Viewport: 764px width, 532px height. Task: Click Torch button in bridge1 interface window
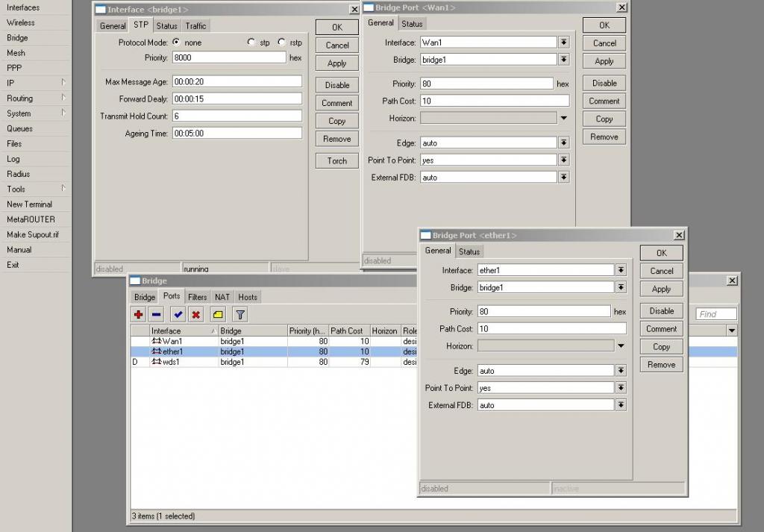(337, 160)
